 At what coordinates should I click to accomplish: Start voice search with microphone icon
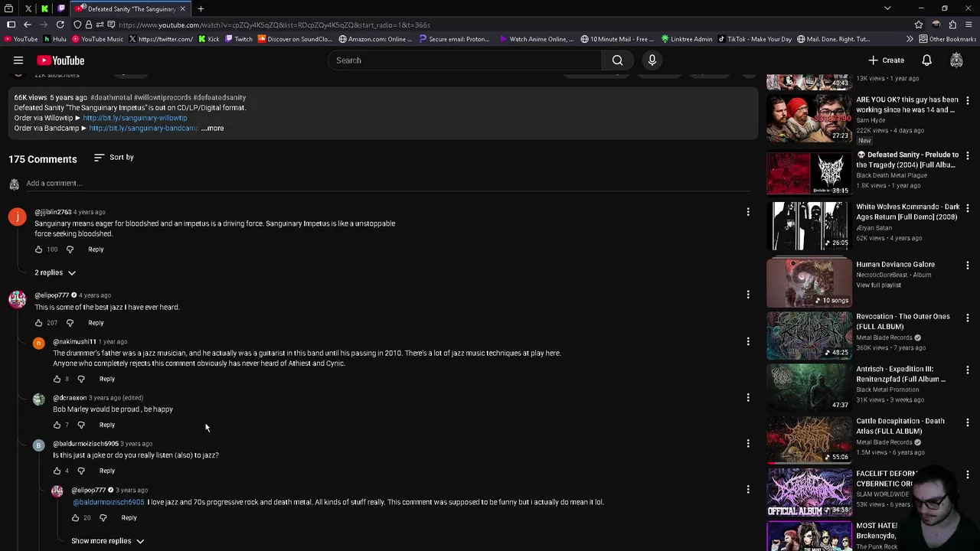click(x=652, y=60)
